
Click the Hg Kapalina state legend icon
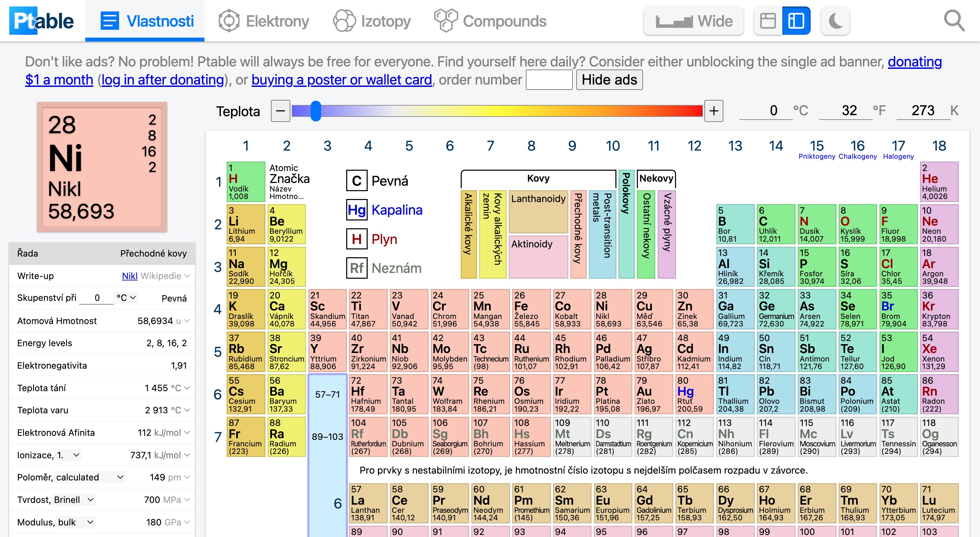pyautogui.click(x=356, y=210)
